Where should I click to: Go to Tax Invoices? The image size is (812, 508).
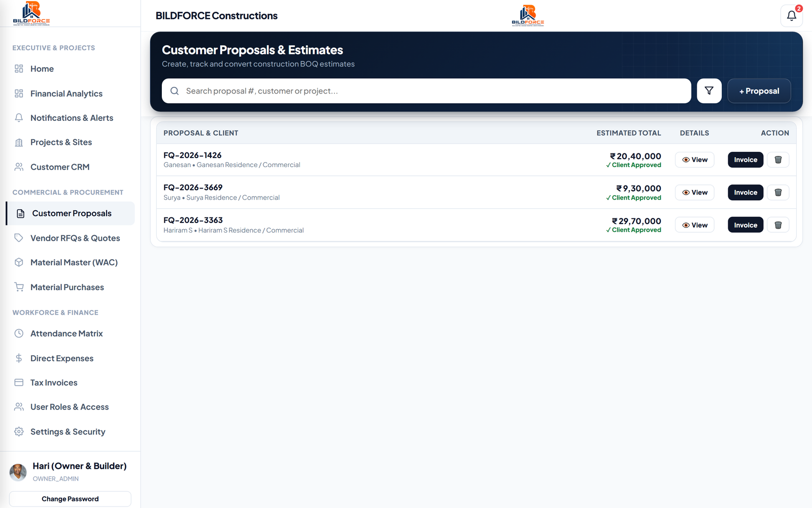tap(70, 383)
